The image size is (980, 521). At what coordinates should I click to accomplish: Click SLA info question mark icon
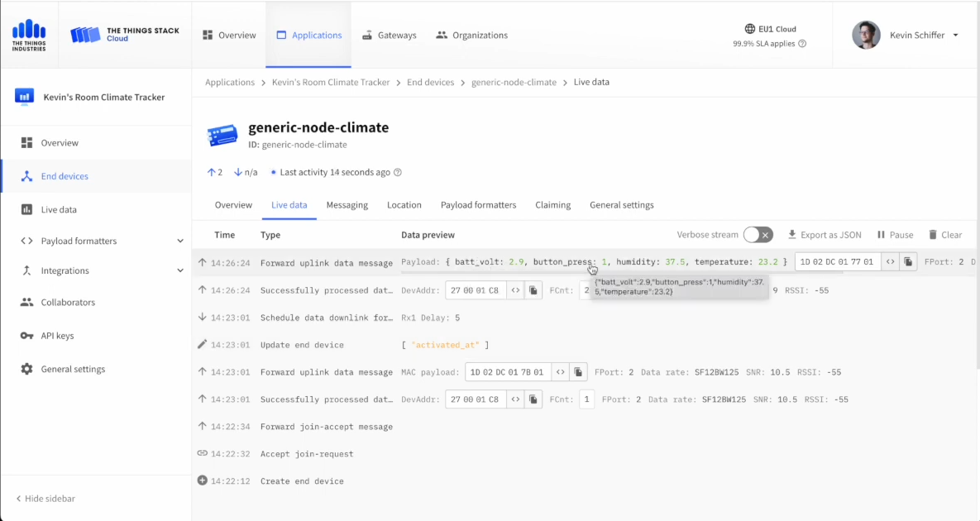[801, 44]
